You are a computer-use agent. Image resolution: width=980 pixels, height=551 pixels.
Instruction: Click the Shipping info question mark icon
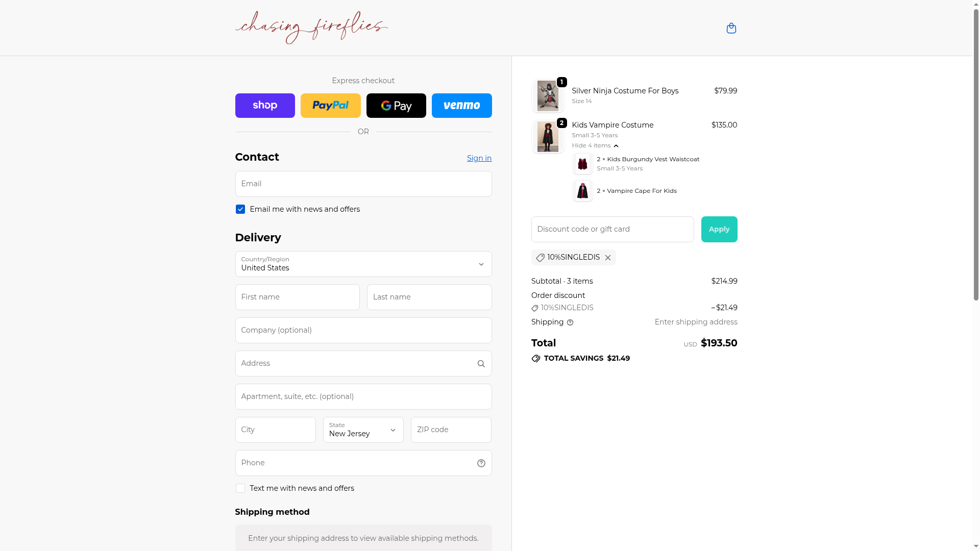coord(570,322)
